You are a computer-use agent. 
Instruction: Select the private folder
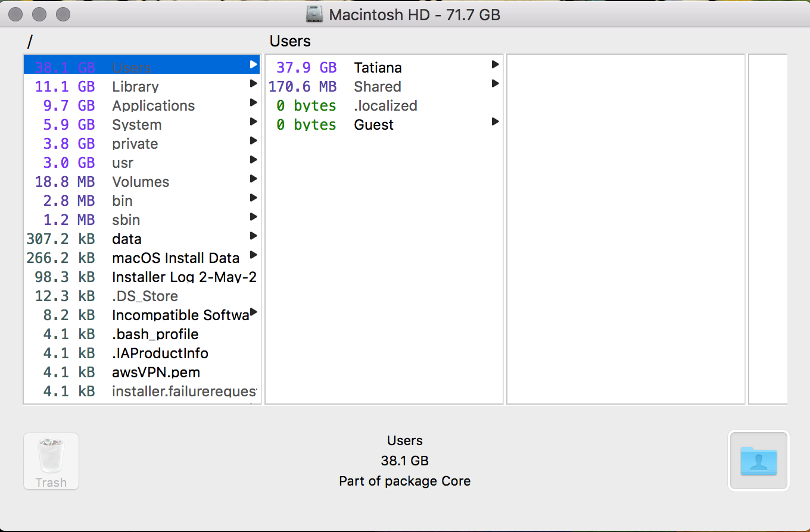tap(135, 143)
